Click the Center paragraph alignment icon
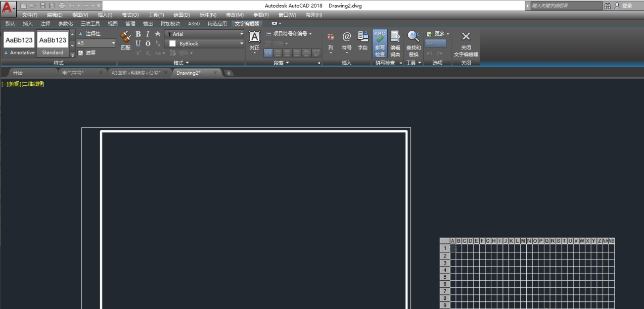644x309 pixels. coord(288,53)
